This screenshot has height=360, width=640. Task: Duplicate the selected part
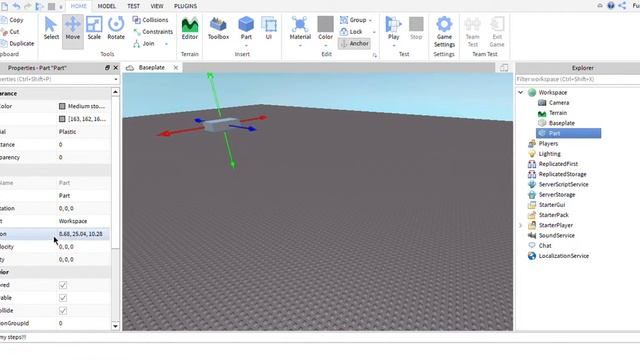pos(18,43)
